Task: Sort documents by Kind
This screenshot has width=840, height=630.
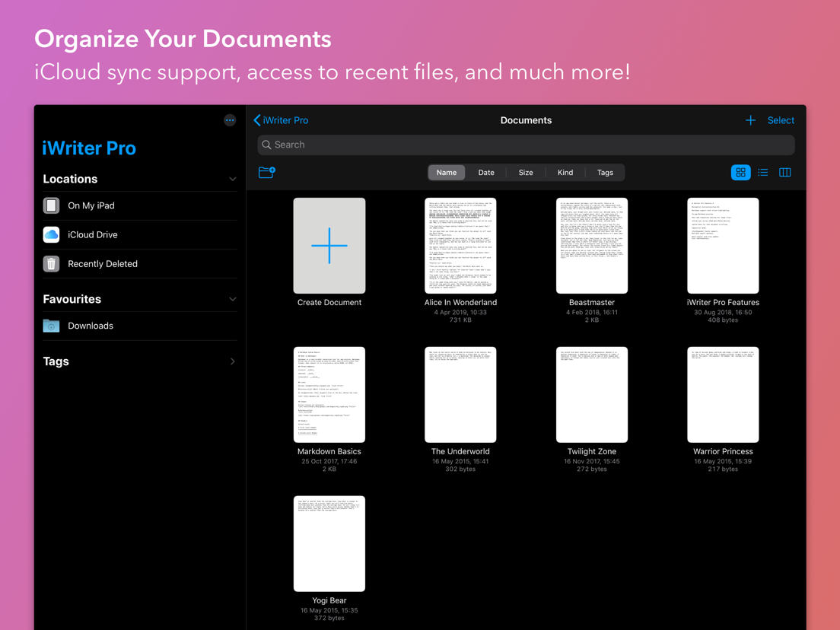Action: coord(565,173)
